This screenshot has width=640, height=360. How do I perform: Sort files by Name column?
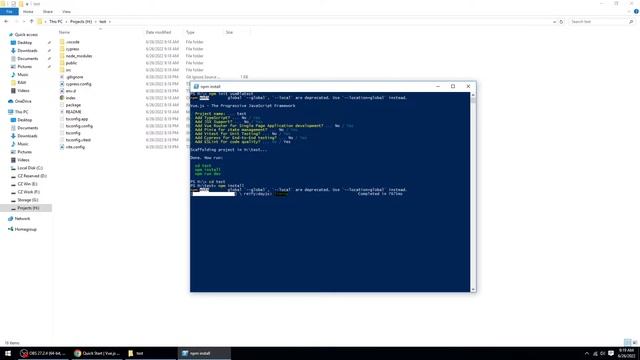click(64, 32)
